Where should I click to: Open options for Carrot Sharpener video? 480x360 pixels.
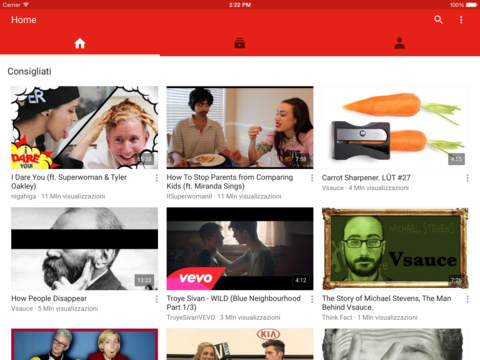[x=467, y=178]
